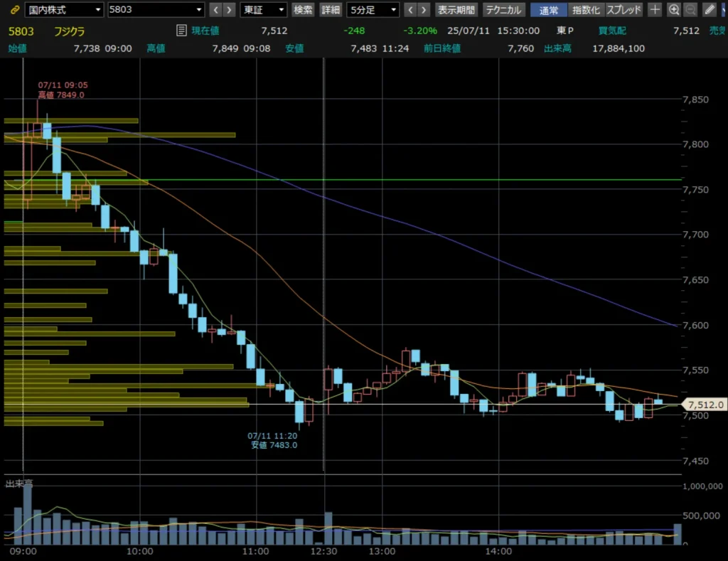Switch to 指数化 indexed chart mode
Screen dimensions: 728x561
pos(586,10)
